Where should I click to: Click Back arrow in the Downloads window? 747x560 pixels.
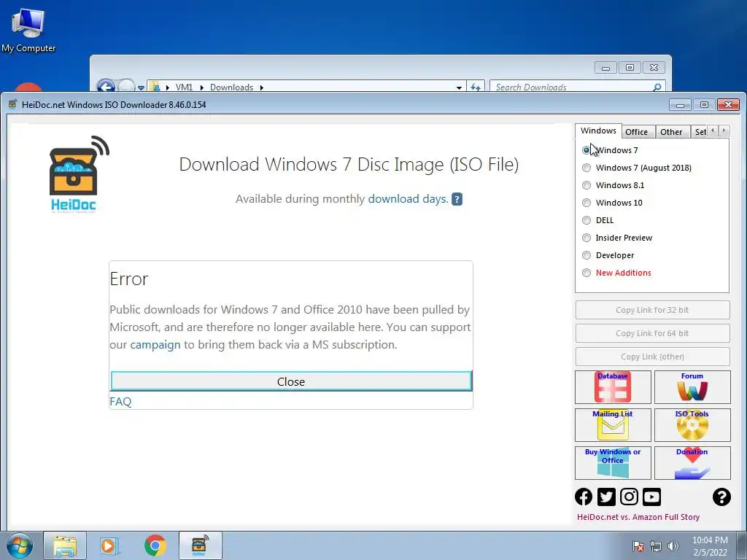[x=106, y=86]
